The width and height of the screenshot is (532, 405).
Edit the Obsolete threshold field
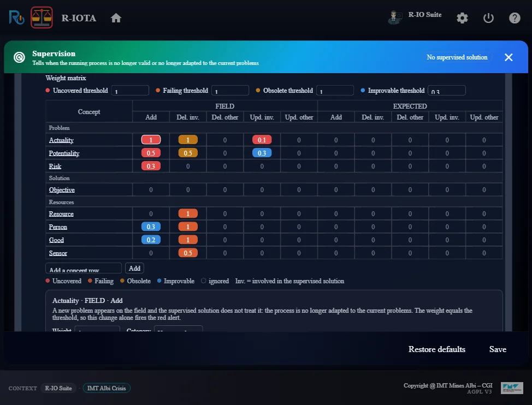[335, 91]
